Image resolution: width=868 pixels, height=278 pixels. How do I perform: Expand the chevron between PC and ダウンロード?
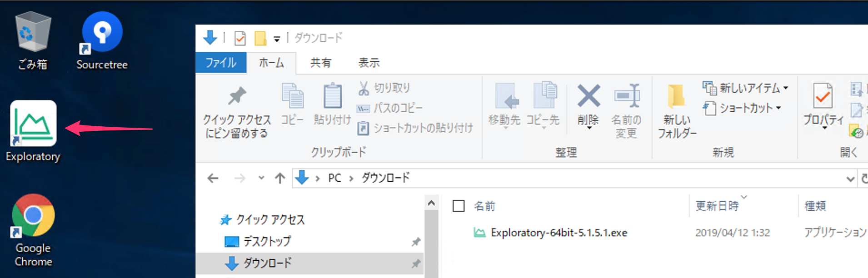[351, 179]
